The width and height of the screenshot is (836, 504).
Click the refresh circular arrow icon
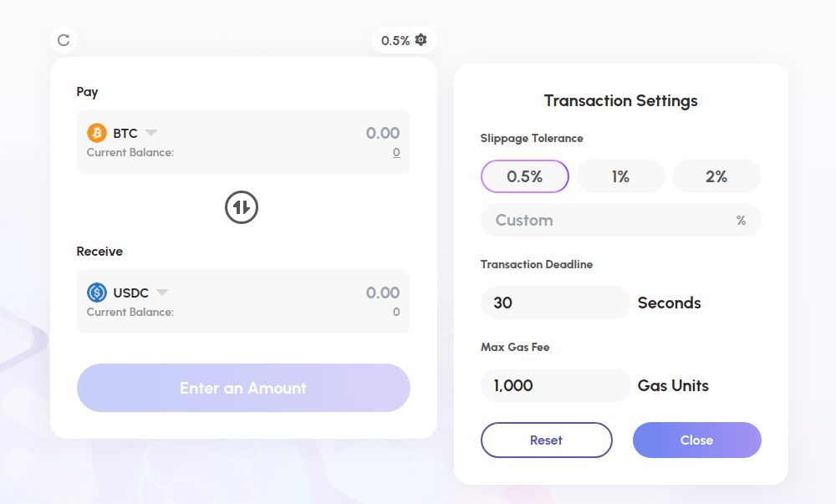[x=64, y=40]
